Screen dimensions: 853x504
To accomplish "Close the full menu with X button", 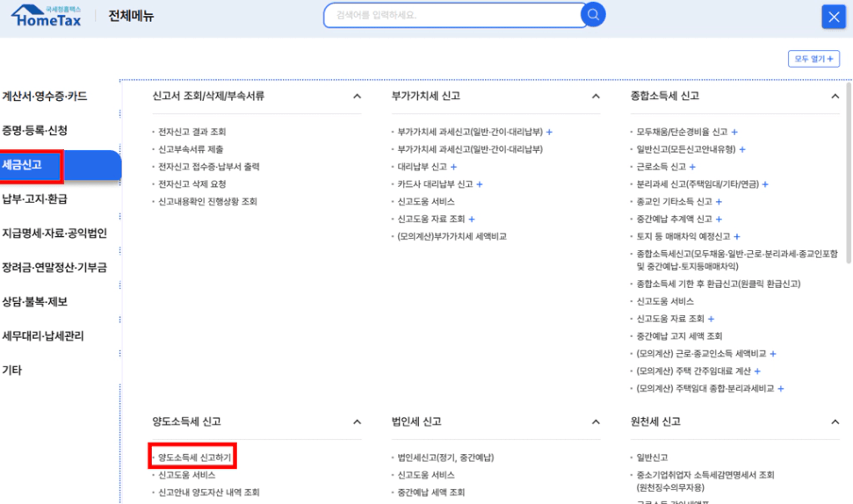I will tap(833, 17).
